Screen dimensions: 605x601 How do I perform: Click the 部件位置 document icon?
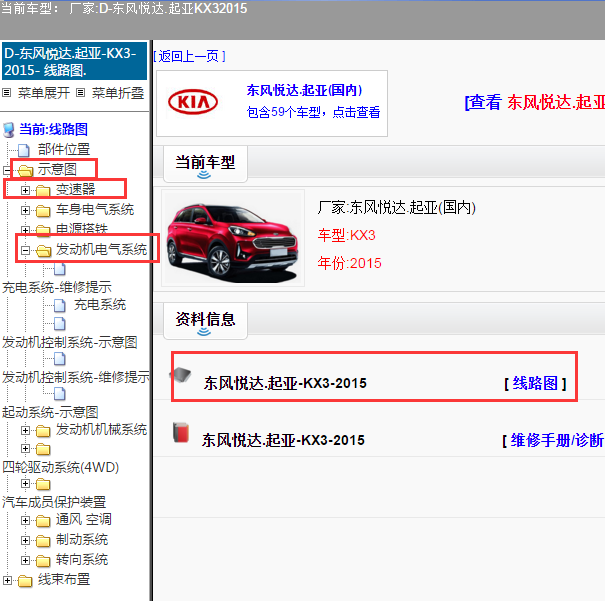click(24, 150)
